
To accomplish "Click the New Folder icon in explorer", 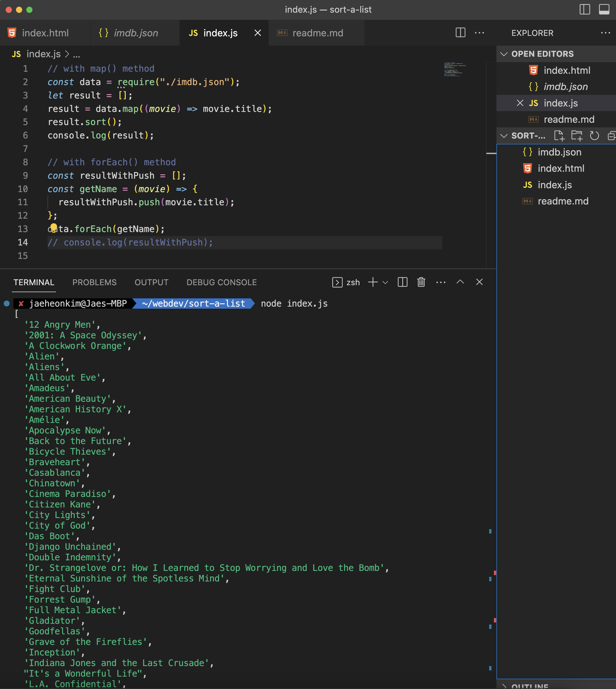I will pyautogui.click(x=577, y=136).
